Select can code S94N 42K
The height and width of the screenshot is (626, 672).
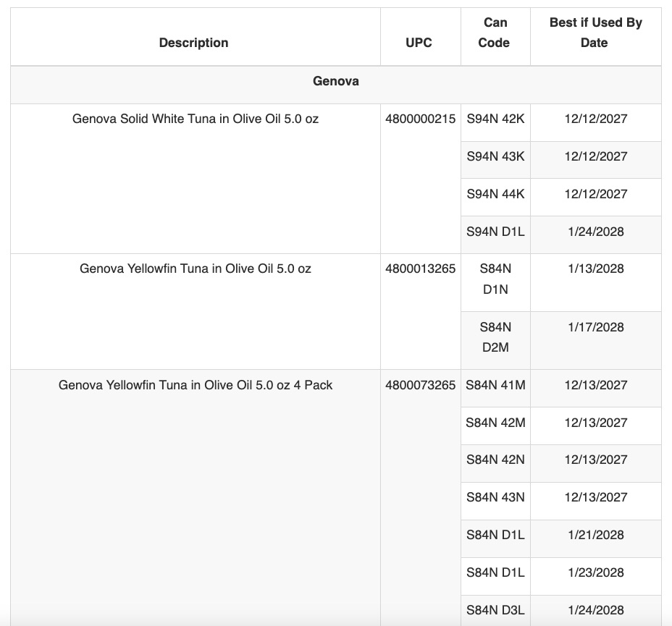495,119
